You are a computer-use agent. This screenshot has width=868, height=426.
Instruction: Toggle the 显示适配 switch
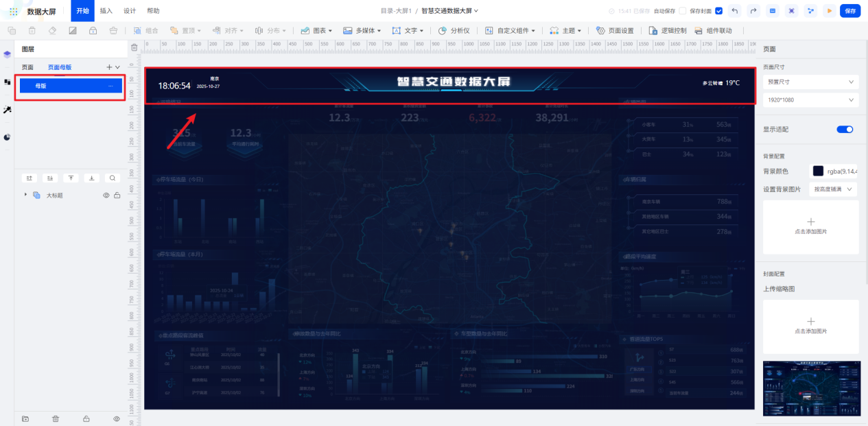pyautogui.click(x=845, y=129)
